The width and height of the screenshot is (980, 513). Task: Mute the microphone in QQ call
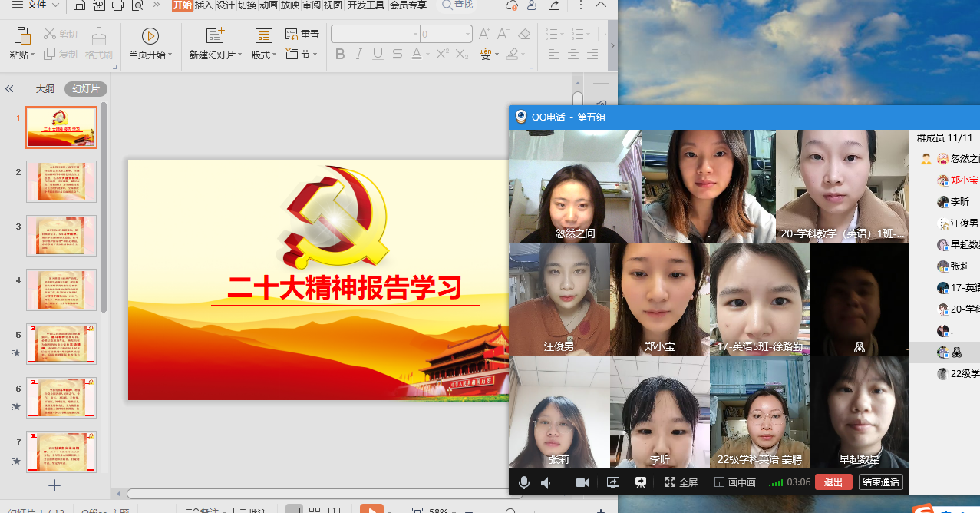(x=524, y=482)
